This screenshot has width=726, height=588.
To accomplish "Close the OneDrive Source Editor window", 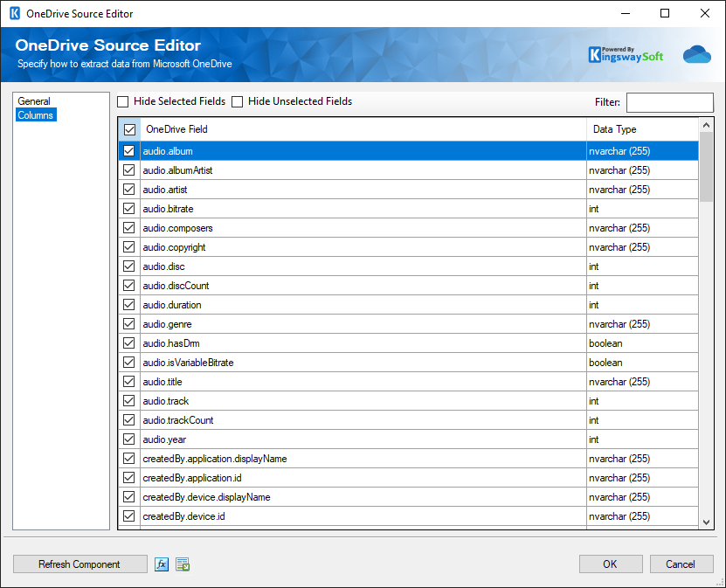I will click(705, 13).
